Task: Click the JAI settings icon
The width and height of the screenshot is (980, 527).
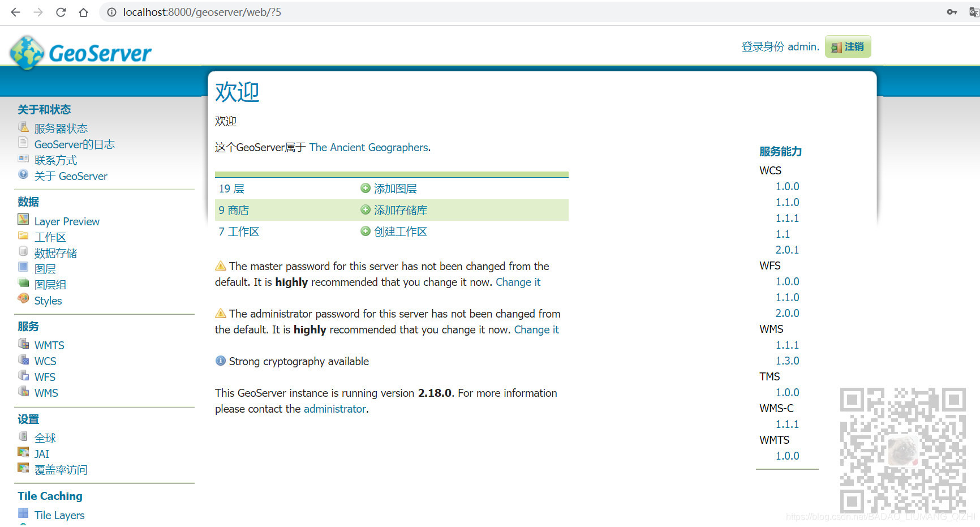Action: 23,452
